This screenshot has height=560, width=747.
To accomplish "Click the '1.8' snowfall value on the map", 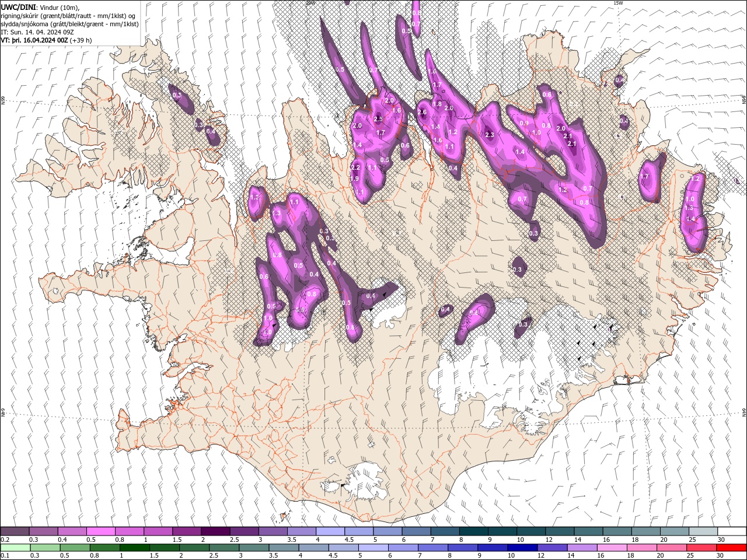I will click(436, 104).
